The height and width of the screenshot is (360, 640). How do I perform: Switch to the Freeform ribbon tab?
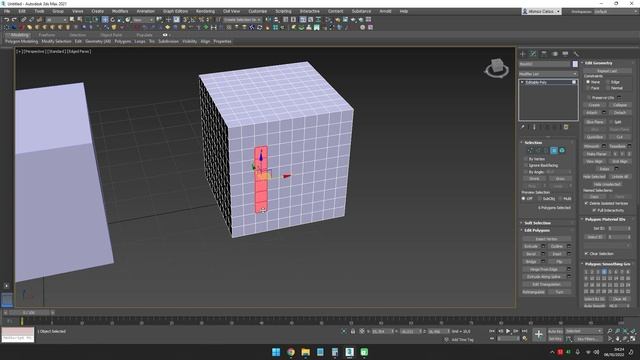[x=47, y=35]
